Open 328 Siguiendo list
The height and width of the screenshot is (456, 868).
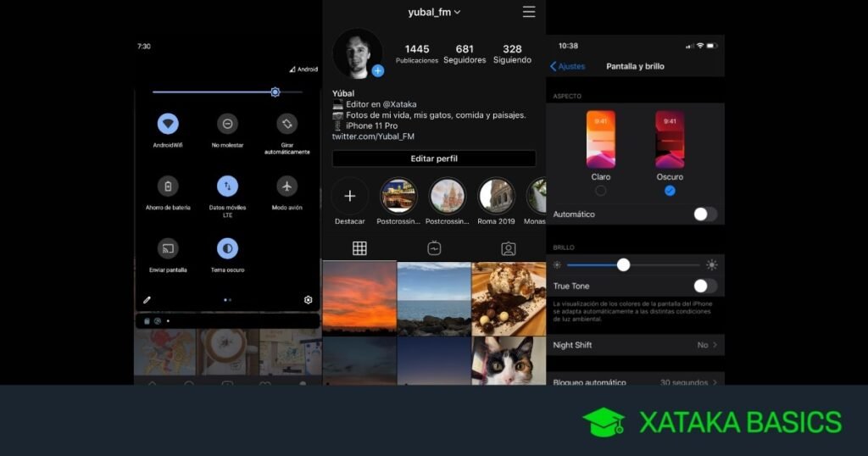[512, 53]
